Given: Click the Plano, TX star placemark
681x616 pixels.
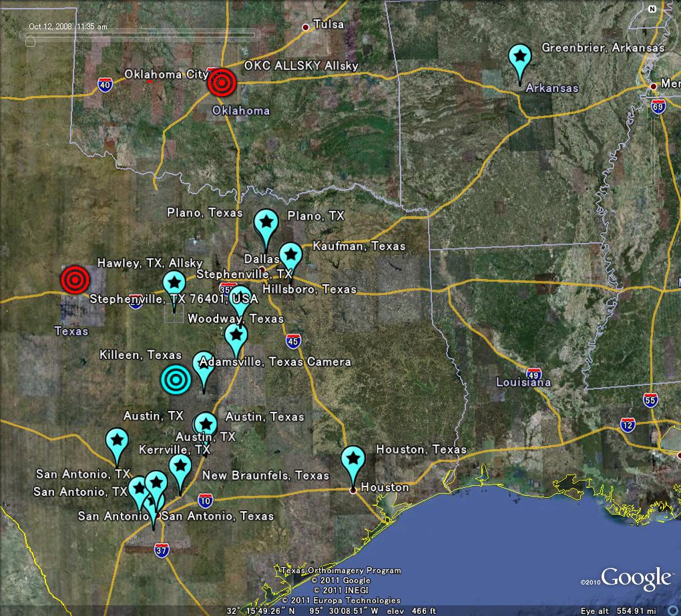Looking at the screenshot, I should tap(266, 222).
